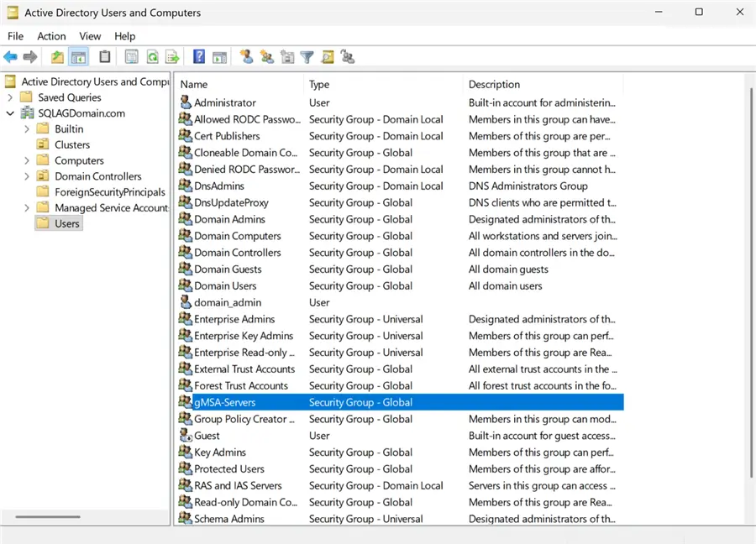
Task: Create new organizational unit toolbar icon
Action: click(x=287, y=57)
